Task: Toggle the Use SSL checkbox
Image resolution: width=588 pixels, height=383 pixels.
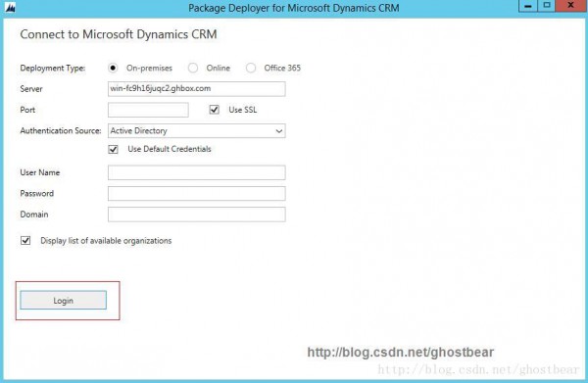Action: point(214,110)
